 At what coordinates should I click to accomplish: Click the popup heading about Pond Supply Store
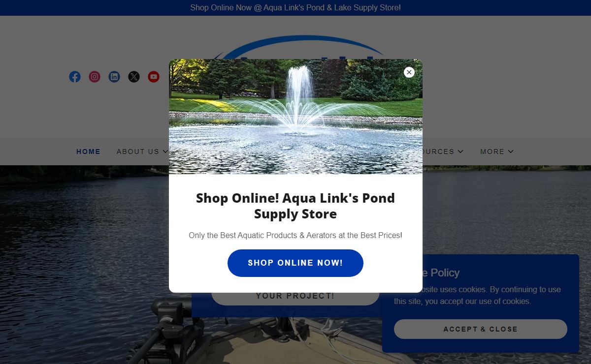click(x=295, y=206)
